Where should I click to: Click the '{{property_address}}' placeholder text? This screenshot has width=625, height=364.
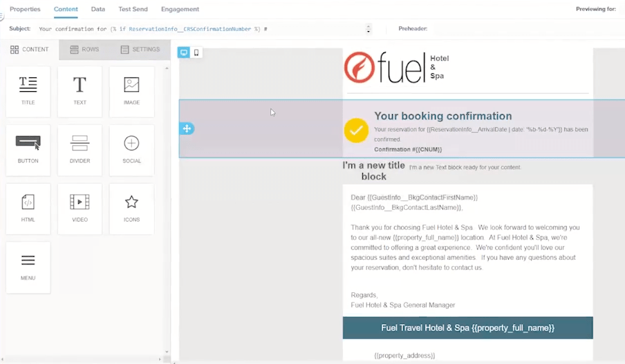tap(404, 355)
